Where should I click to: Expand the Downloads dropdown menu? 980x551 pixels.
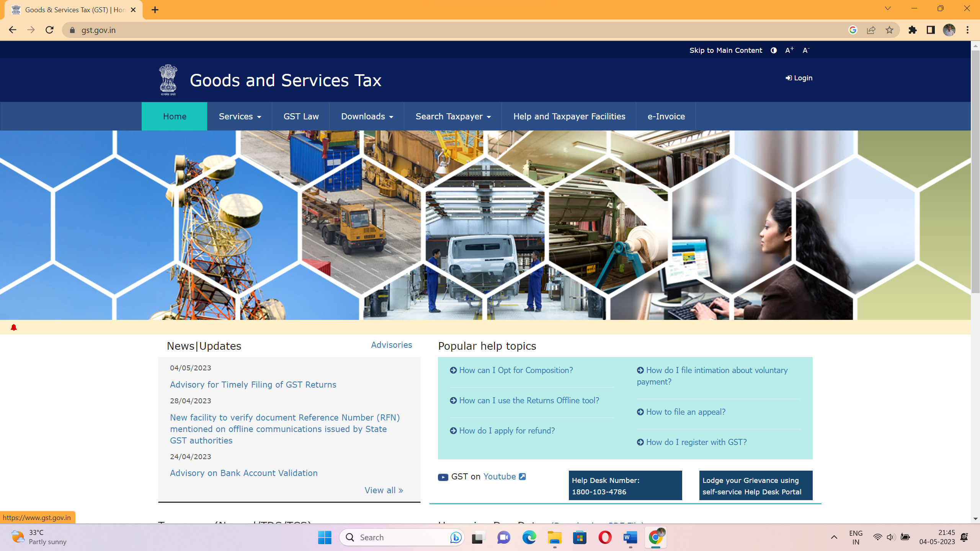click(367, 116)
